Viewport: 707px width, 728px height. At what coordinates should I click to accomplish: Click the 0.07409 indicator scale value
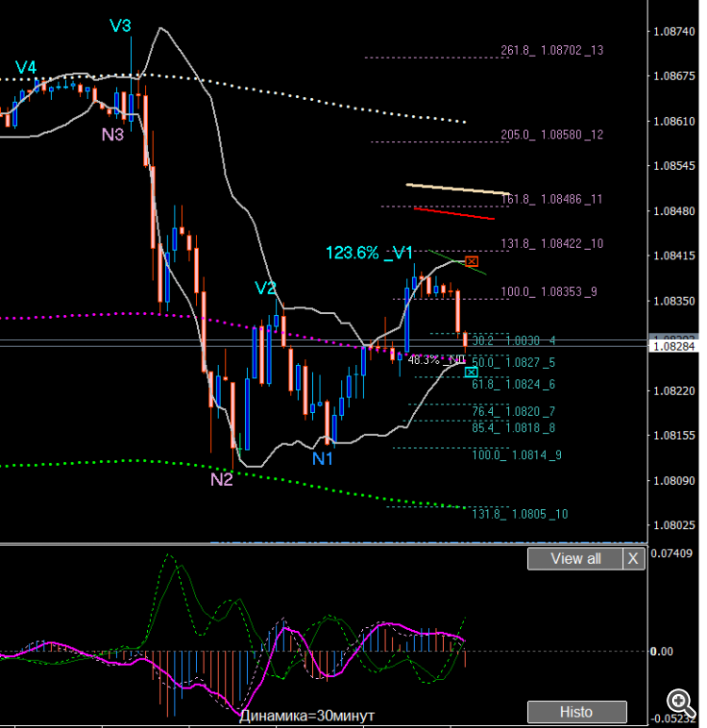(x=672, y=554)
